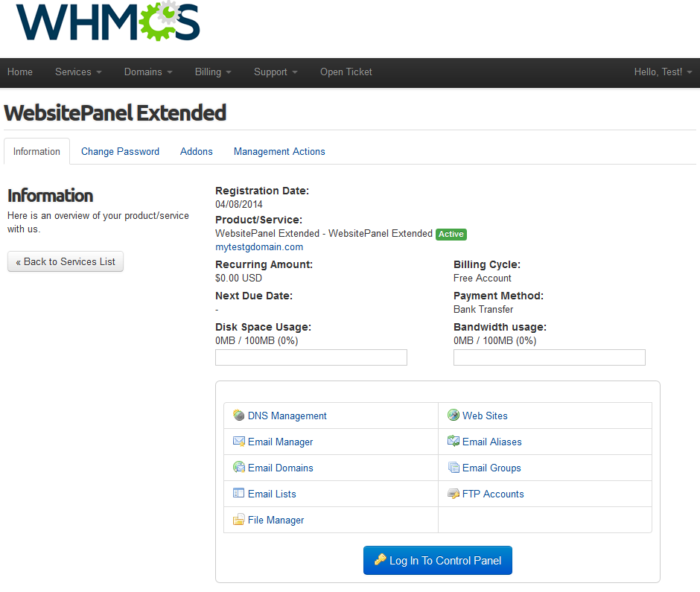Go to Home in navigation bar
700x592 pixels.
[x=19, y=72]
